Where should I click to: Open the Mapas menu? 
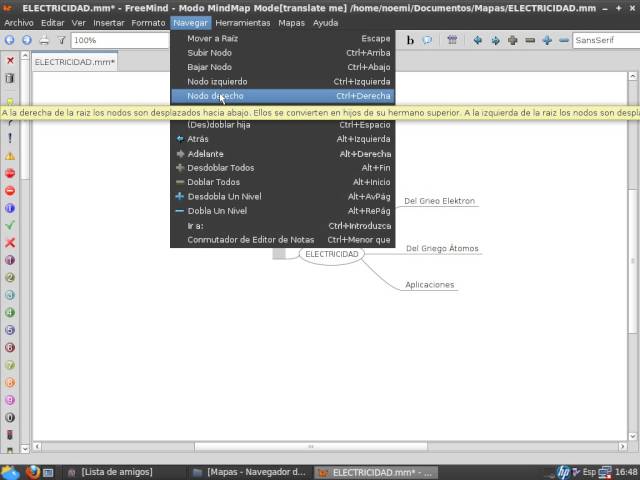(291, 23)
